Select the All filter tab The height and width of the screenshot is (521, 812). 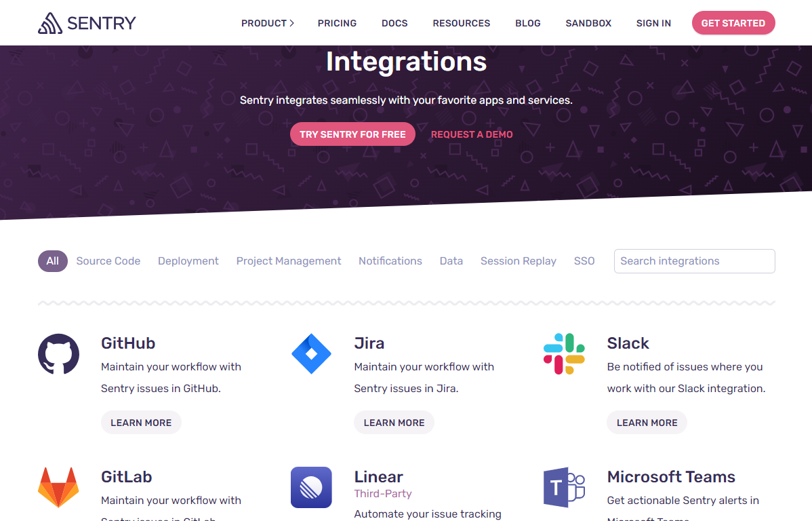click(x=53, y=260)
